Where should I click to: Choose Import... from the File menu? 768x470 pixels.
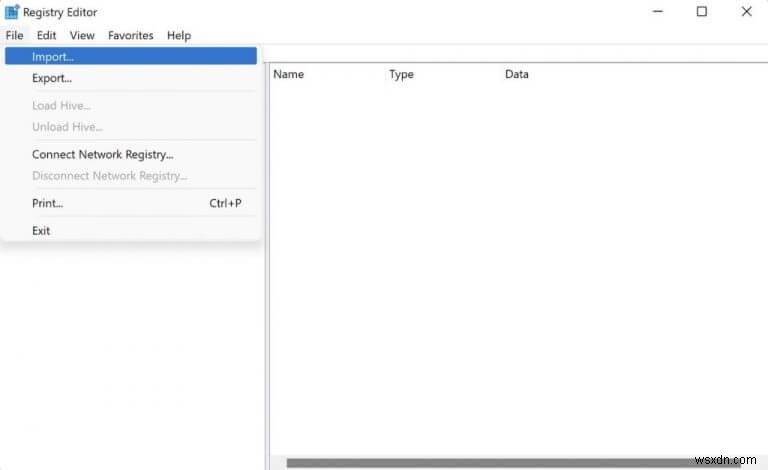131,56
